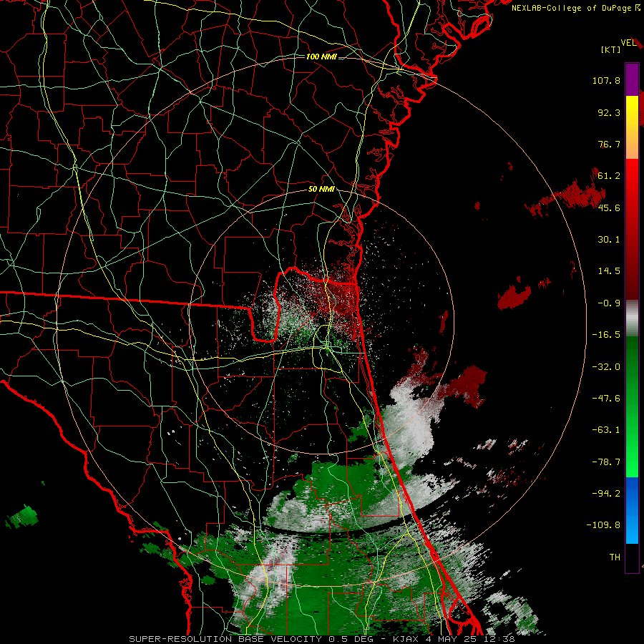Click the 92.3 velocity scale value
This screenshot has width=644, height=644.
point(609,112)
